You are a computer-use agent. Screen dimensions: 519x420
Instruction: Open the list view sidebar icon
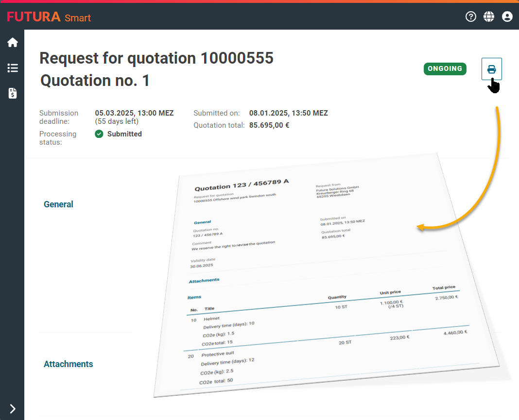pos(13,68)
